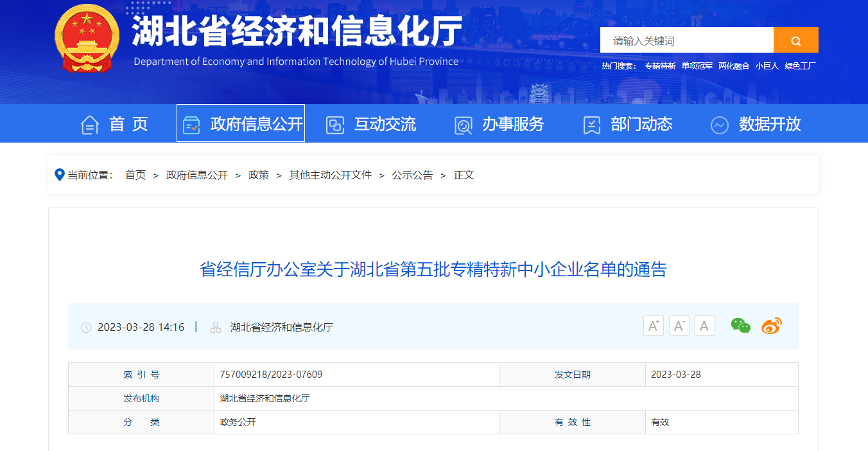Go to 其他主动公开文件 in breadcrumb
Viewport: 868px width, 451px height.
coord(331,175)
